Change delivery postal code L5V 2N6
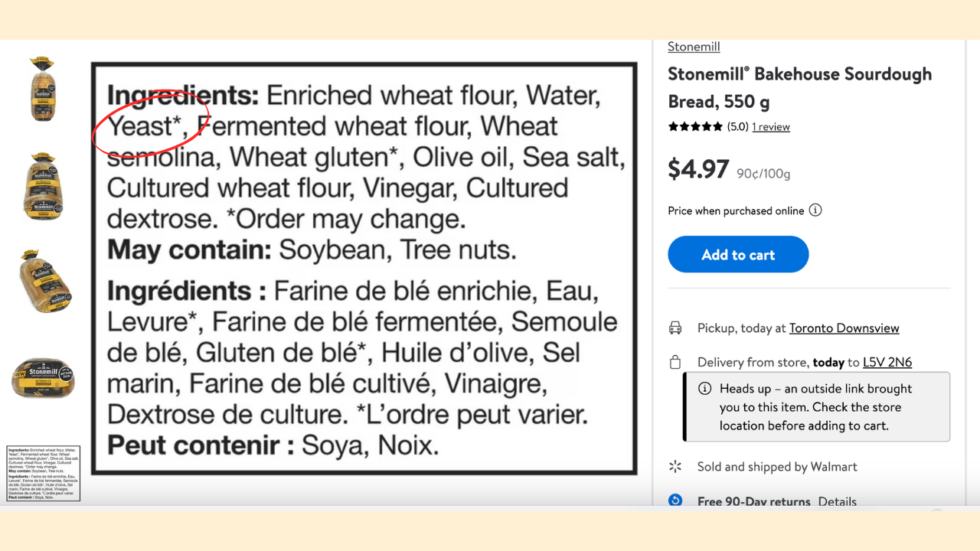Image resolution: width=980 pixels, height=551 pixels. pos(887,363)
